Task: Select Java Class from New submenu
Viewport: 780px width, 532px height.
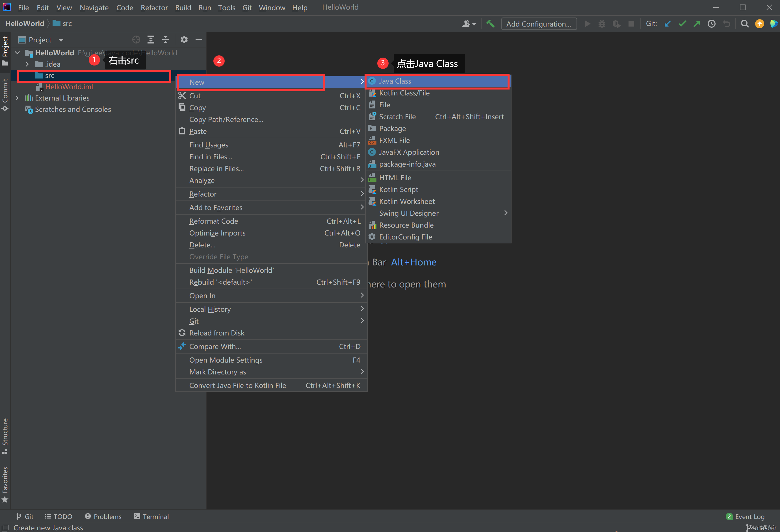Action: click(438, 81)
